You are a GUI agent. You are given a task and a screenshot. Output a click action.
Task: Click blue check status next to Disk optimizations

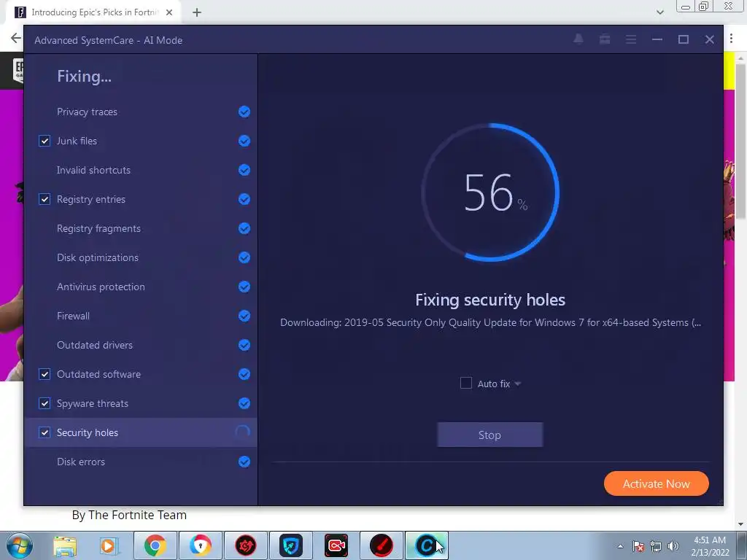tap(244, 257)
